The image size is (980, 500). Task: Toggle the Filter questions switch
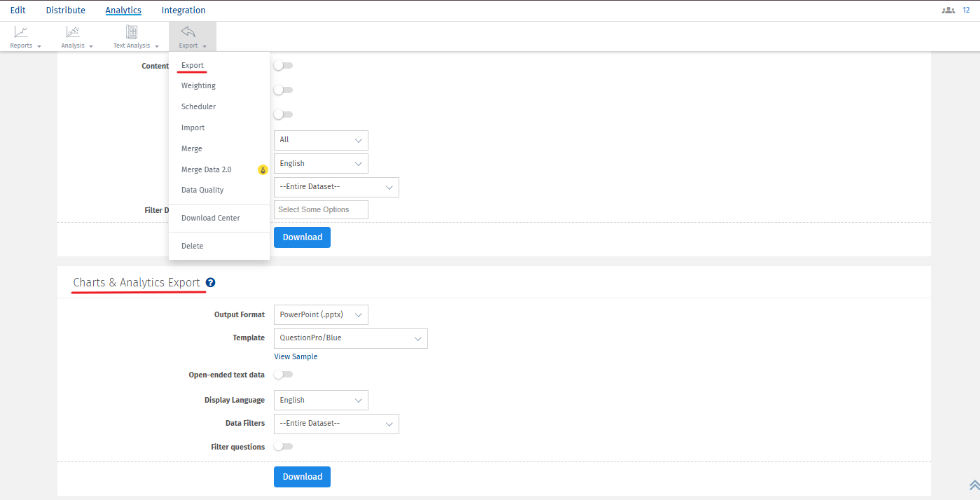[283, 446]
